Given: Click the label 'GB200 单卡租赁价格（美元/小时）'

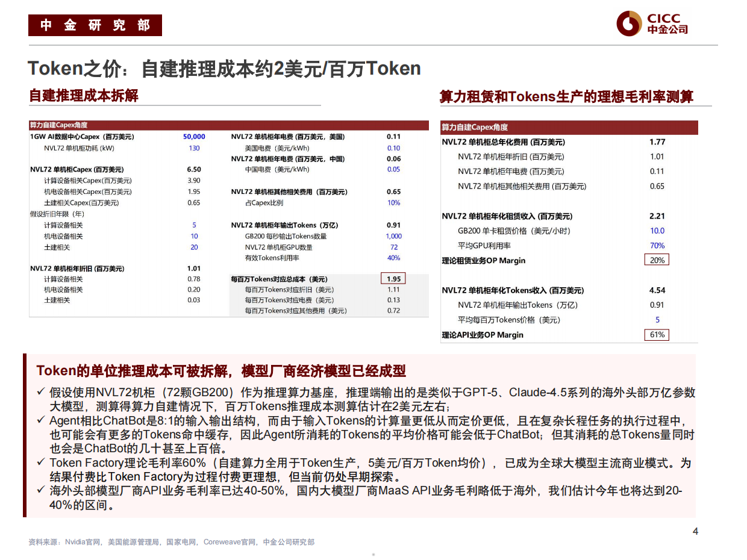Looking at the screenshot, I should (x=514, y=231).
